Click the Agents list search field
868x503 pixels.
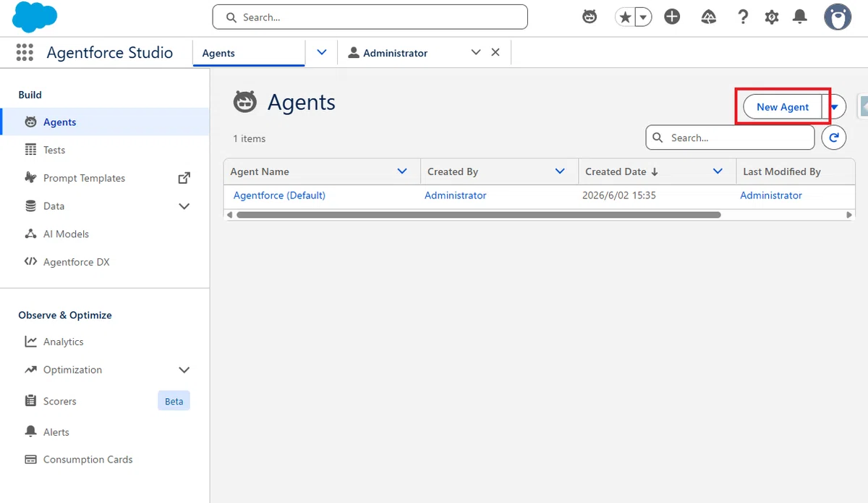[730, 138]
